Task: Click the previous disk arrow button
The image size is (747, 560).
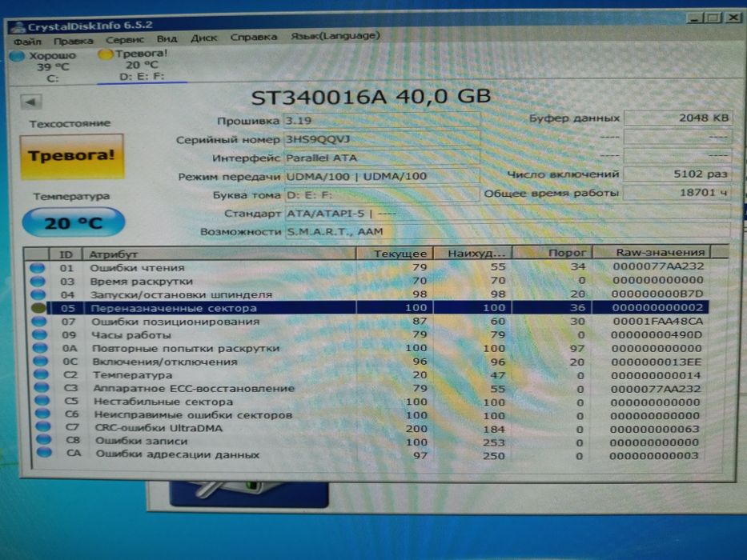Action: click(x=31, y=102)
